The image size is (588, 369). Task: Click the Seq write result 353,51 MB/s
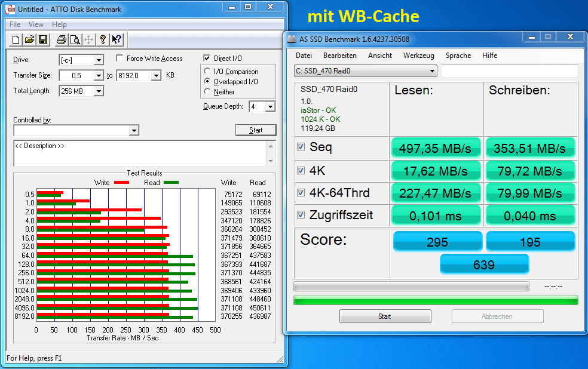(x=530, y=148)
